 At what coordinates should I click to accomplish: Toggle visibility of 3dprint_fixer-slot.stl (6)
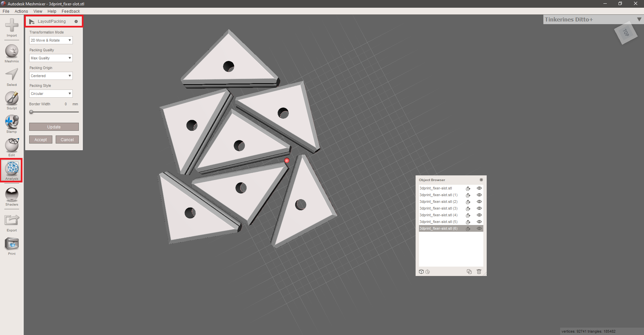tap(479, 228)
